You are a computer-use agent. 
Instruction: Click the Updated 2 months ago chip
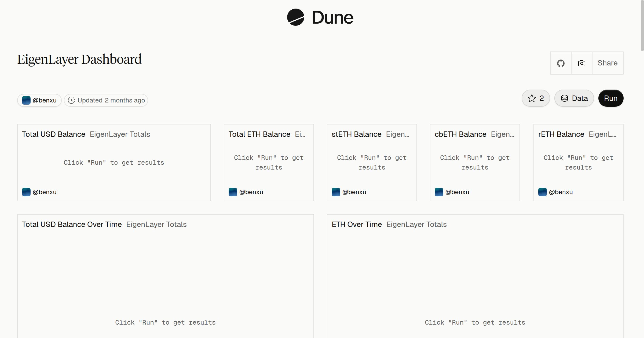tap(106, 100)
